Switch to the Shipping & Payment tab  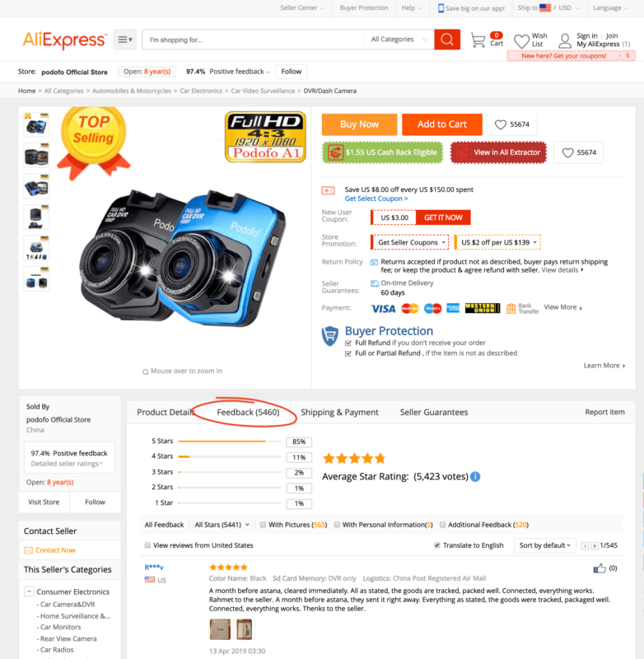pos(339,413)
